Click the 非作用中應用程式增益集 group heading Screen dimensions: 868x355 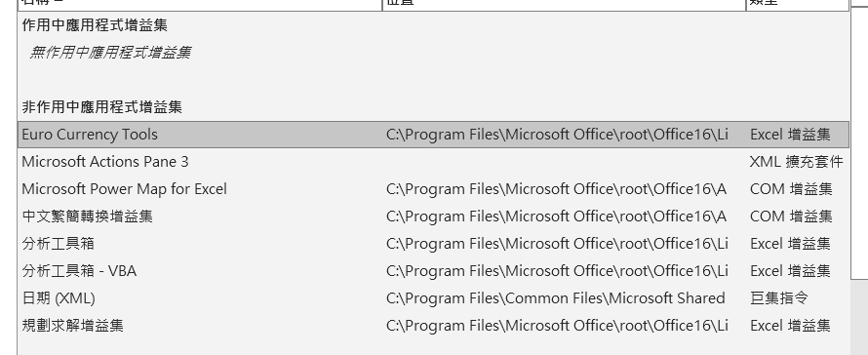(101, 107)
